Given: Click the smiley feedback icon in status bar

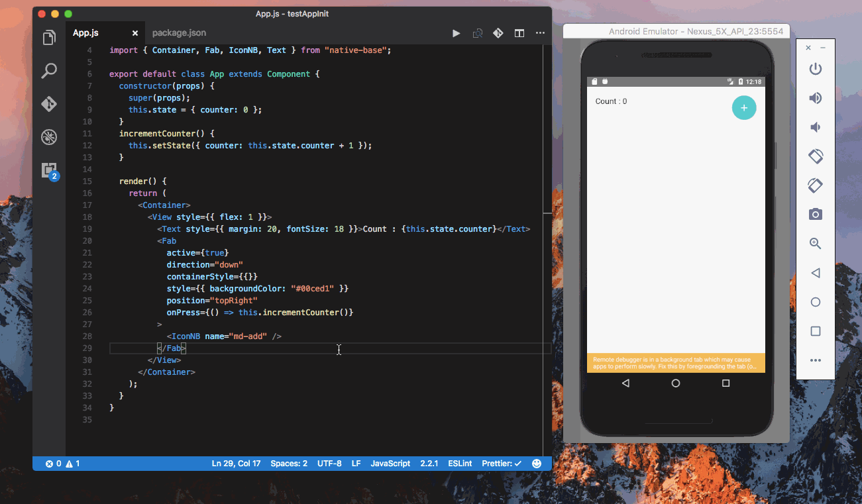Looking at the screenshot, I should click(536, 464).
